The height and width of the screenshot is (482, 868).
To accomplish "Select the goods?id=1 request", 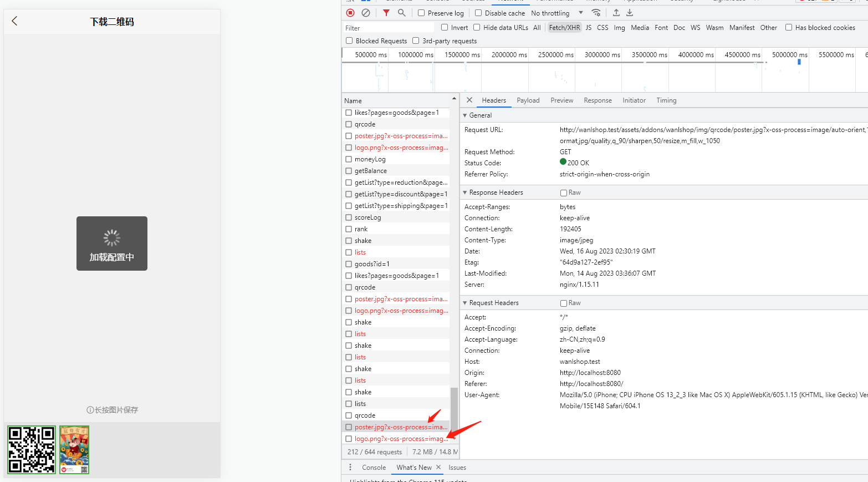I will click(396, 264).
